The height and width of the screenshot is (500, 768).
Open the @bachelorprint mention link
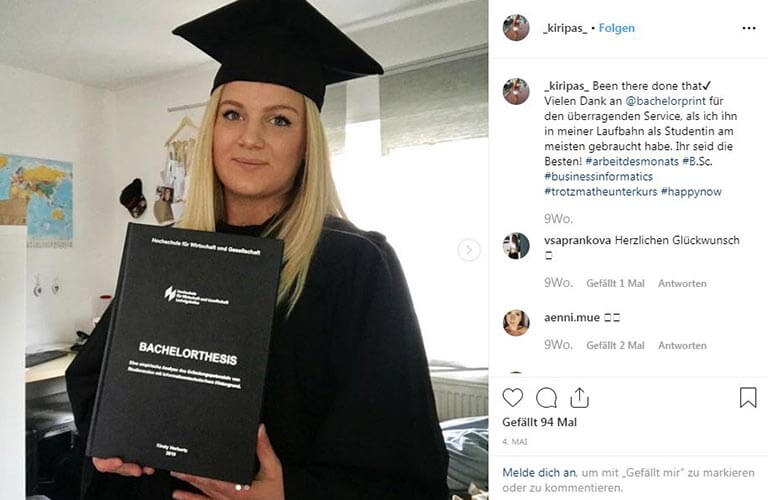click(666, 101)
